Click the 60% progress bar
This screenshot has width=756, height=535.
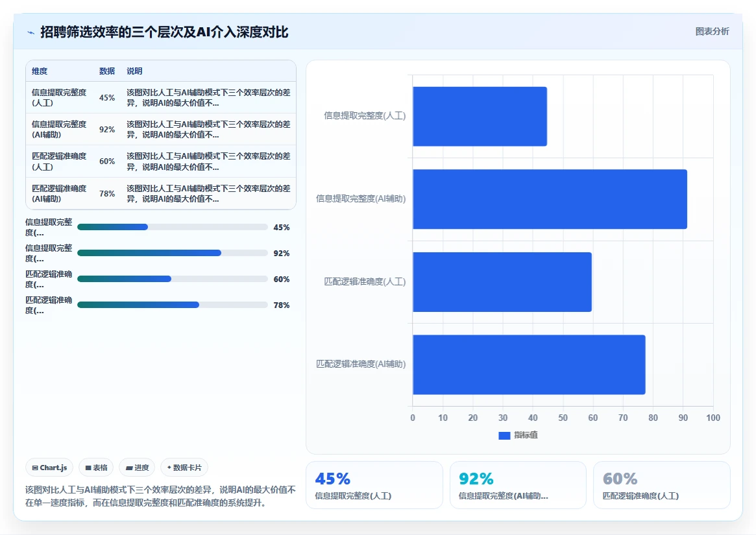click(x=172, y=279)
